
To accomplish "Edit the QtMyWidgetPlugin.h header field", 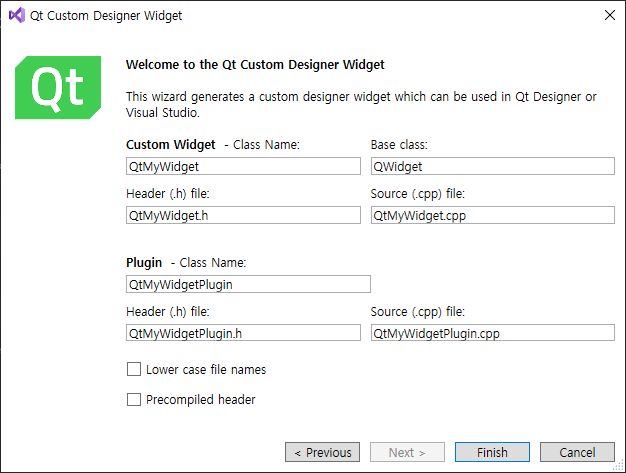I will pyautogui.click(x=243, y=333).
